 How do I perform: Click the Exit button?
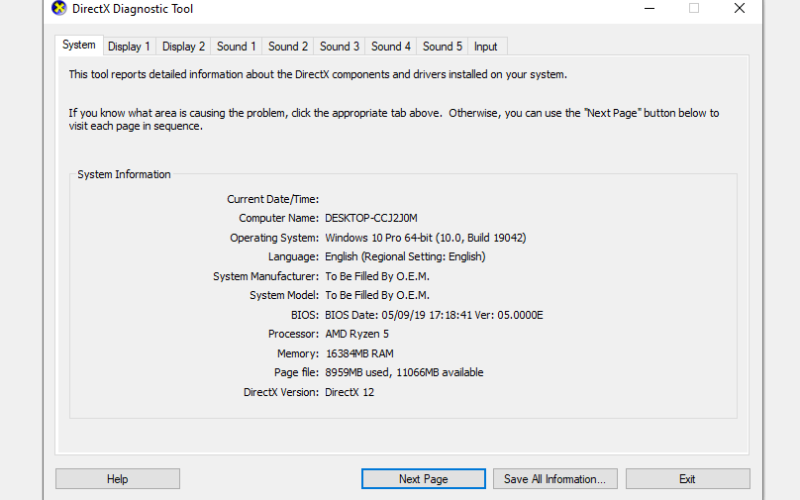coord(688,479)
